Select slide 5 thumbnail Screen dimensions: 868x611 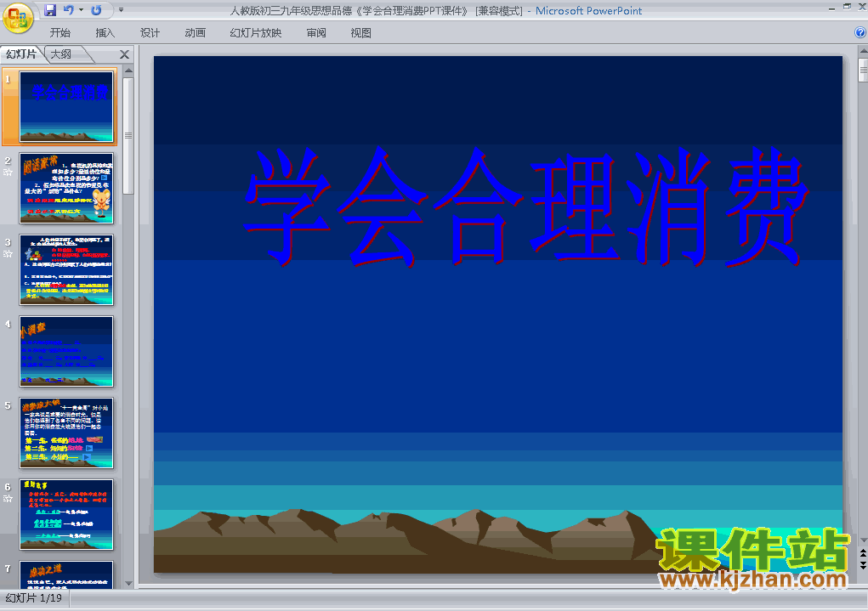point(66,433)
